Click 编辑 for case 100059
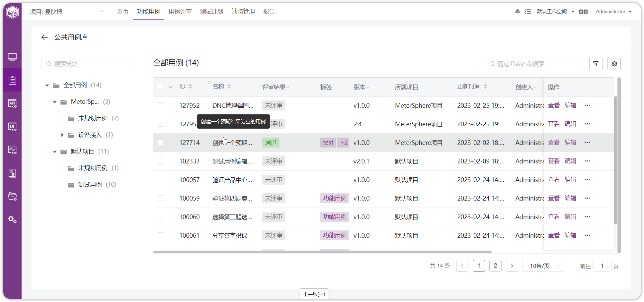644x302 pixels. point(570,198)
